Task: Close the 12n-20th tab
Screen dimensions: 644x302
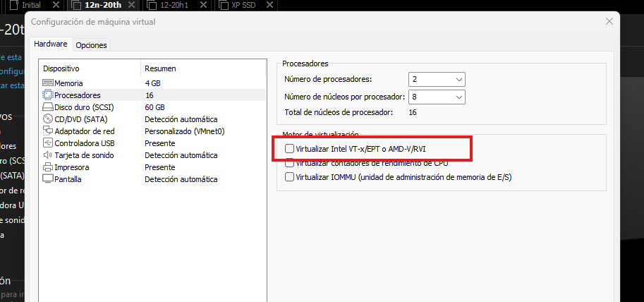Action: click(x=131, y=5)
